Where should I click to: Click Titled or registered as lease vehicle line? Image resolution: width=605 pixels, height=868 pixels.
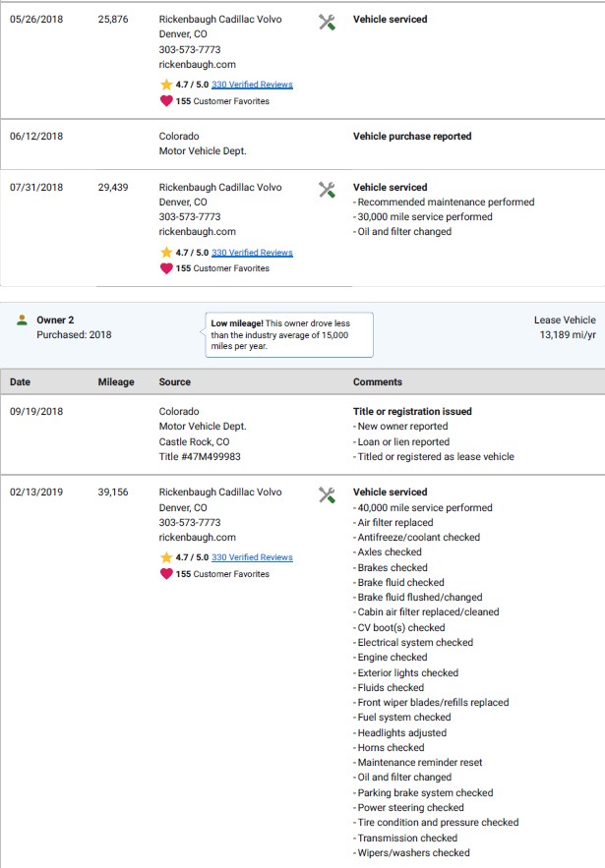coord(434,456)
